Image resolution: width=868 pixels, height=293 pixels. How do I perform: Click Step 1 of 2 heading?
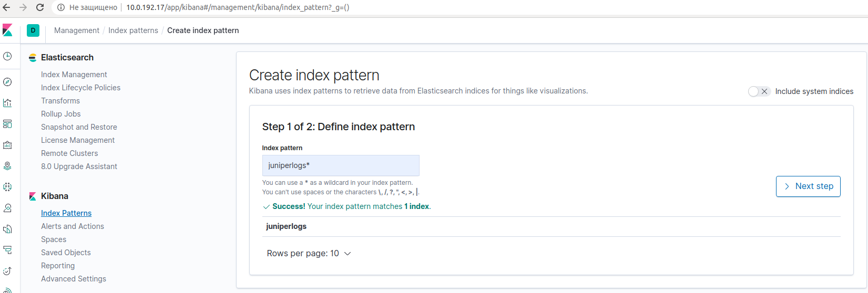point(339,127)
